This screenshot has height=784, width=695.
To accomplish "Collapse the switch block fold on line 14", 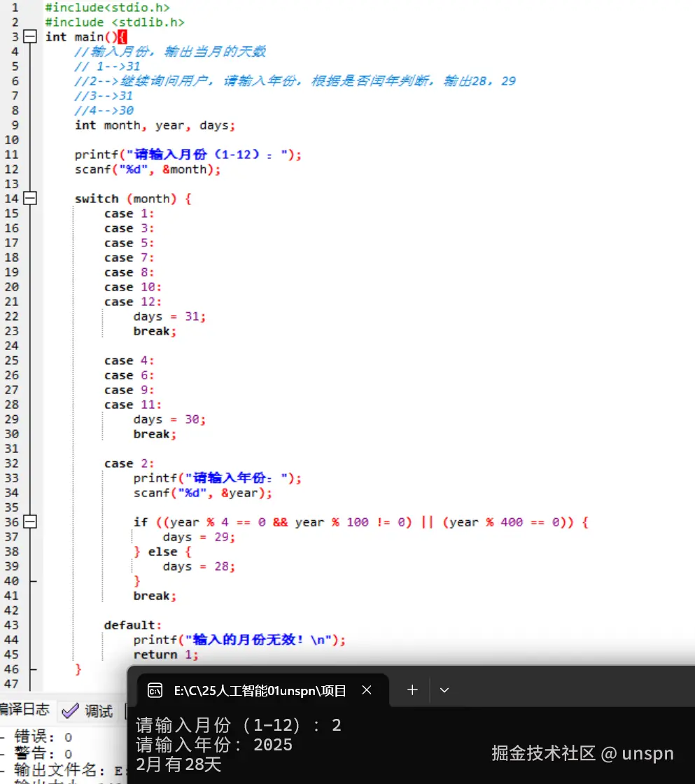I will tap(30, 199).
